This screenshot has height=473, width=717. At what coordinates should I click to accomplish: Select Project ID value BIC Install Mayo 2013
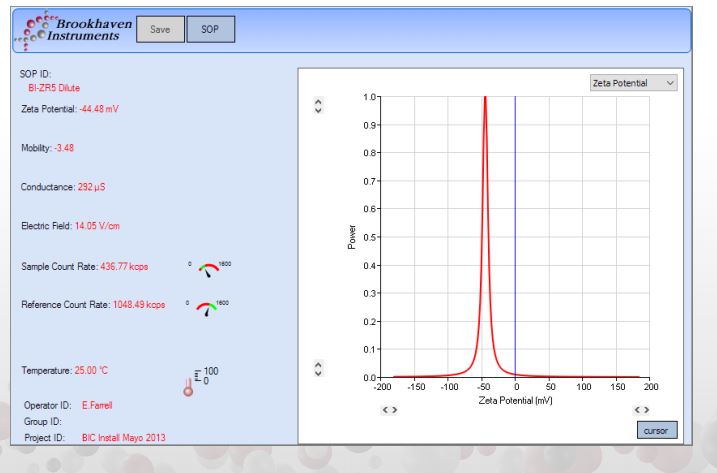point(123,437)
